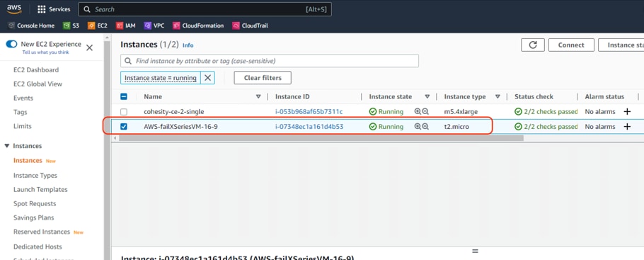Screen dimensions: 644x260
Task: Click the Instance ID column header
Action: pos(292,96)
